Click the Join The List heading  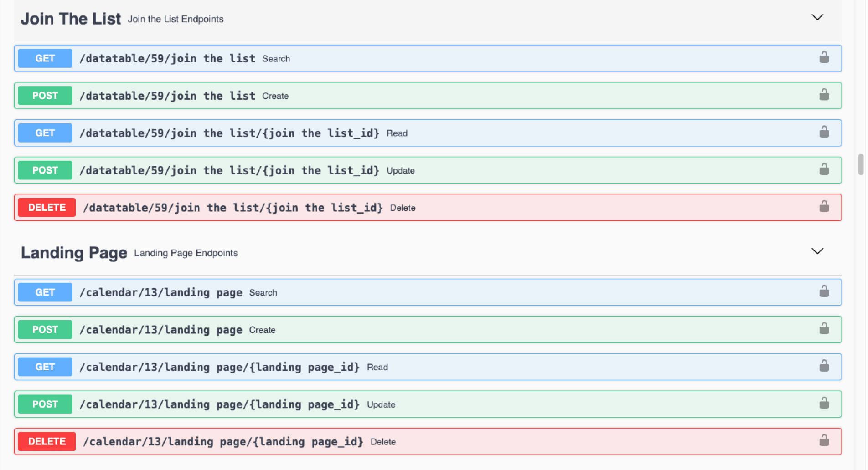71,19
